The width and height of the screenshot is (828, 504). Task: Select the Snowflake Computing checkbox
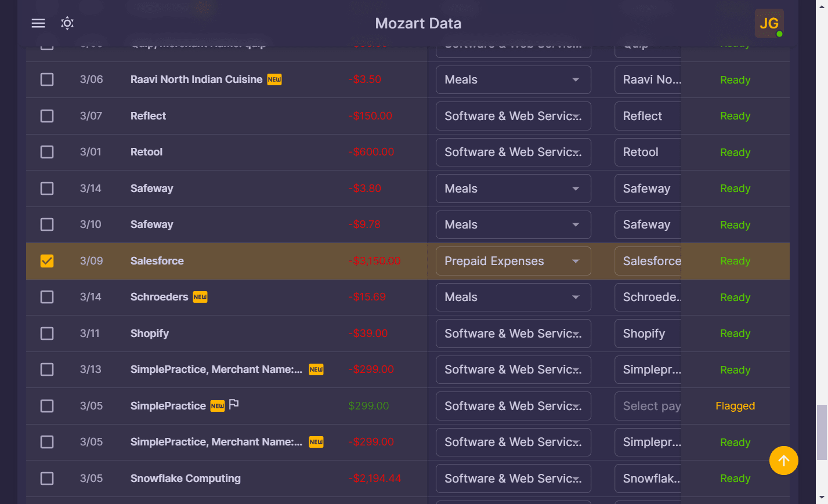click(x=46, y=478)
